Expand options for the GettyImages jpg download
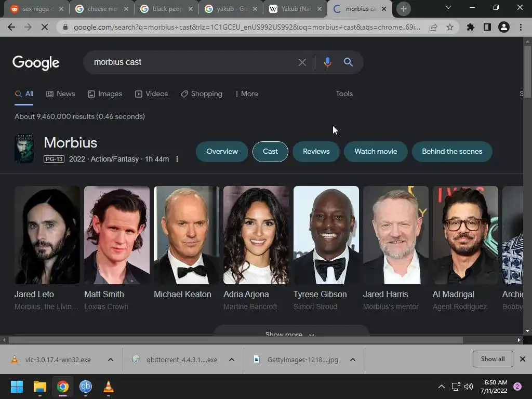Image resolution: width=532 pixels, height=399 pixels. pyautogui.click(x=353, y=360)
